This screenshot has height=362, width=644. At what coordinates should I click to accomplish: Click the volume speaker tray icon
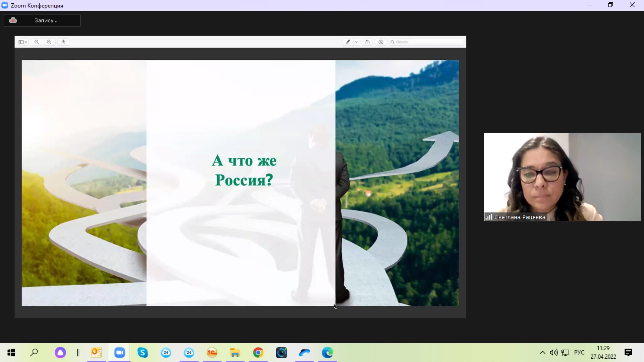(554, 353)
